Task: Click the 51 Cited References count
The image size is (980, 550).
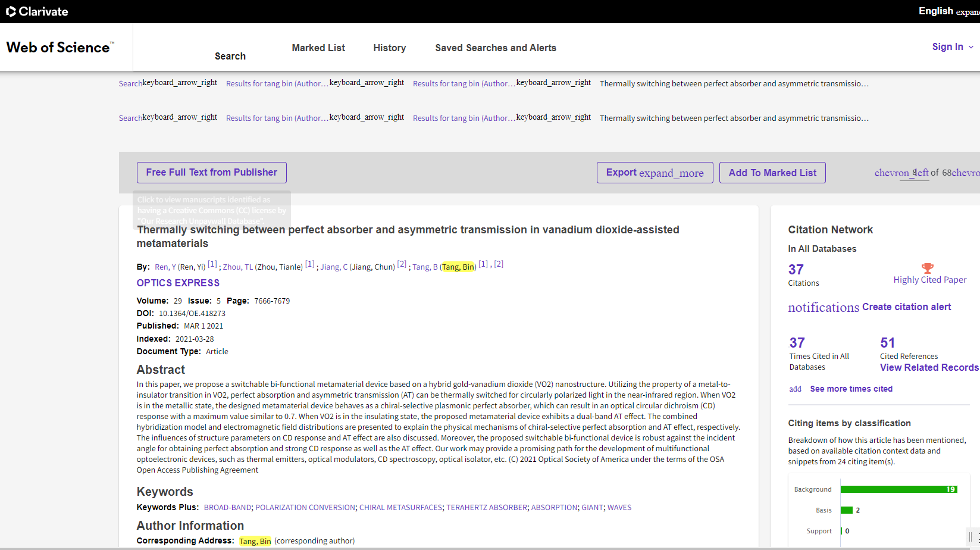Action: coord(887,343)
